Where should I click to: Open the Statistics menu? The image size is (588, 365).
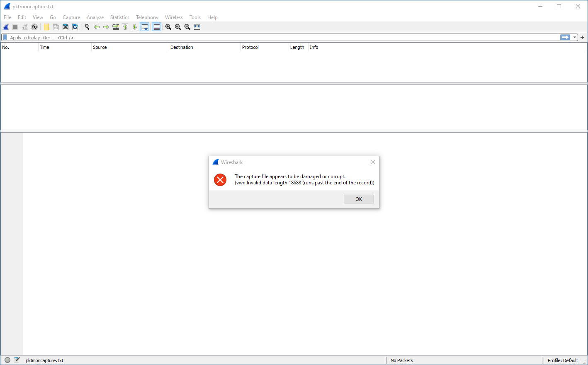tap(119, 17)
